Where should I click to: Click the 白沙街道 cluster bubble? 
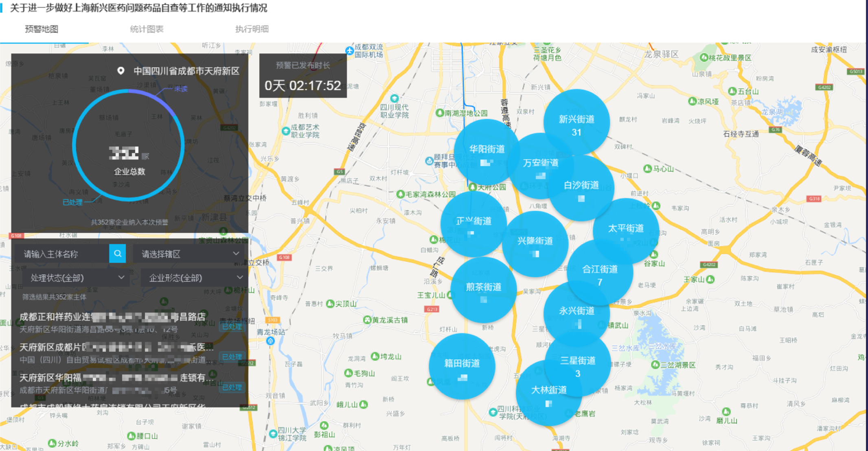(581, 188)
